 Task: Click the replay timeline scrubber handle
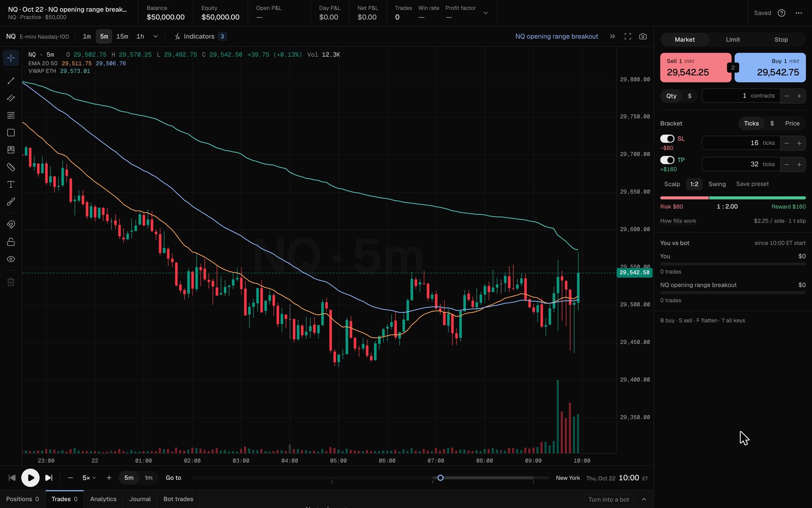[440, 478]
